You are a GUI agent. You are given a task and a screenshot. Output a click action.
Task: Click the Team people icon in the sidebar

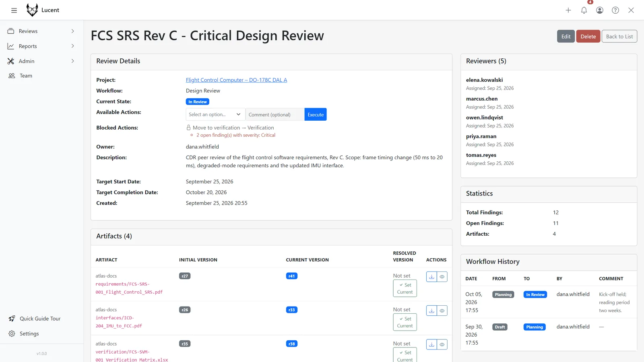click(12, 76)
